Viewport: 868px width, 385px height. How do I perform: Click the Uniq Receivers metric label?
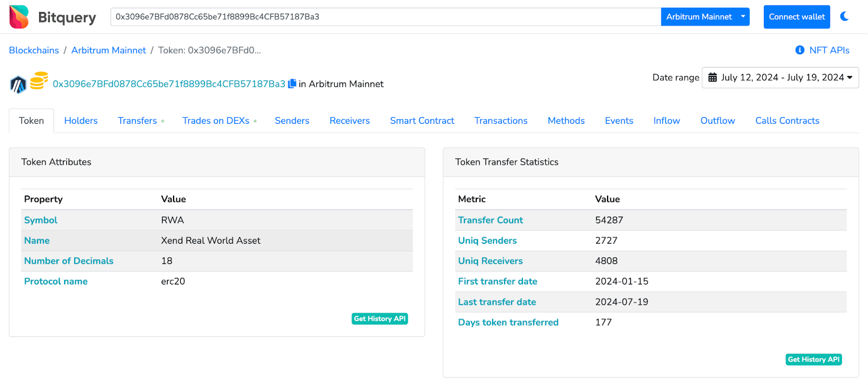pos(490,261)
